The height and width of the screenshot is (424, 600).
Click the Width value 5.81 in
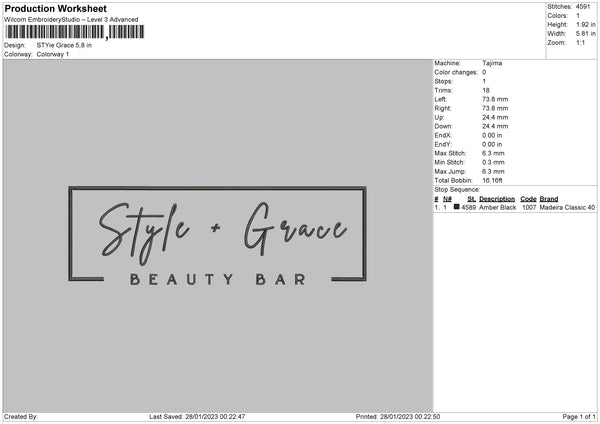[586, 34]
